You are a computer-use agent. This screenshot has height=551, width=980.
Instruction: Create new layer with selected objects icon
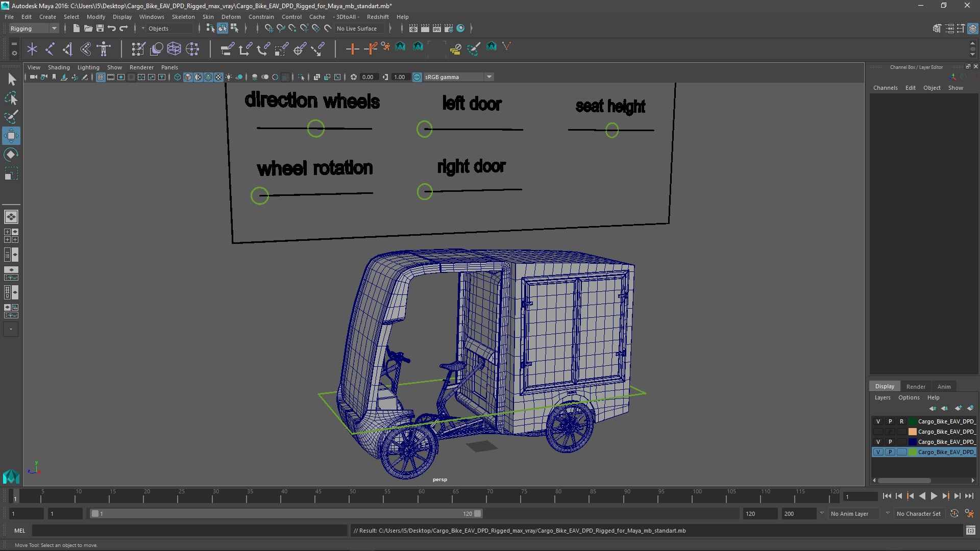[x=970, y=408]
